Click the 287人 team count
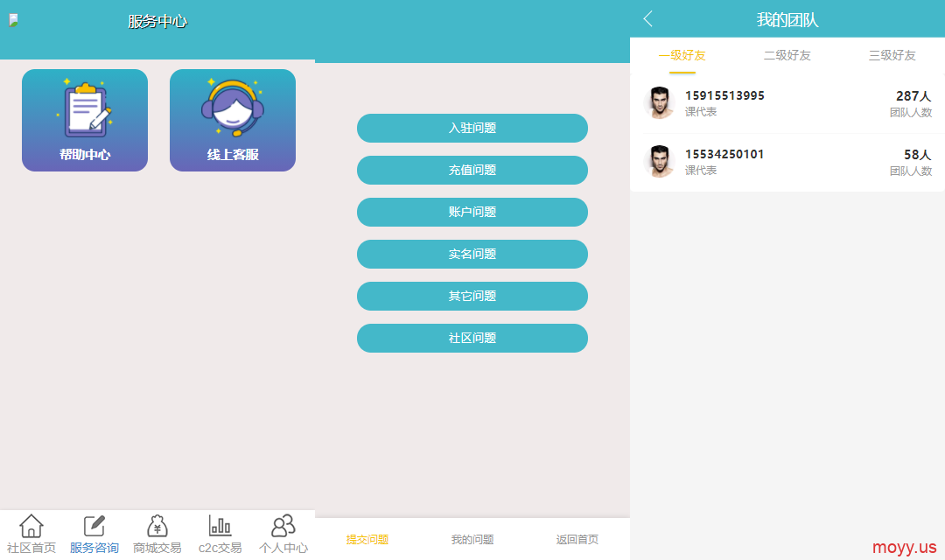Viewport: 945px width, 560px height. click(913, 96)
